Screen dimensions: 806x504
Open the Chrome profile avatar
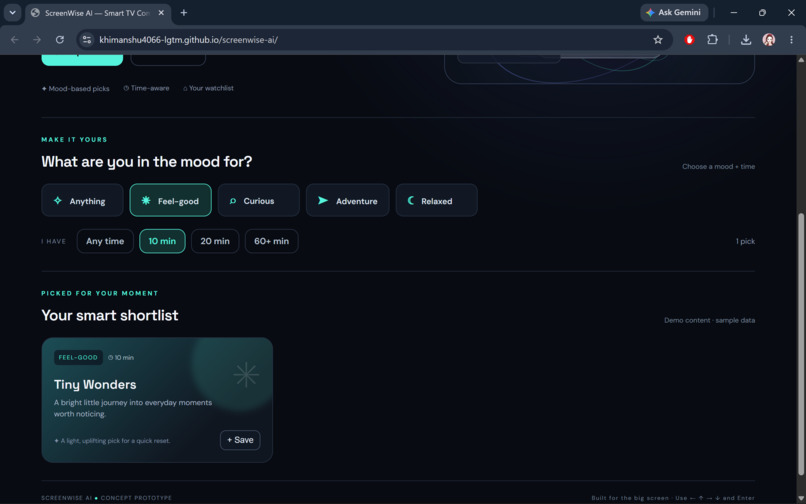pyautogui.click(x=768, y=40)
